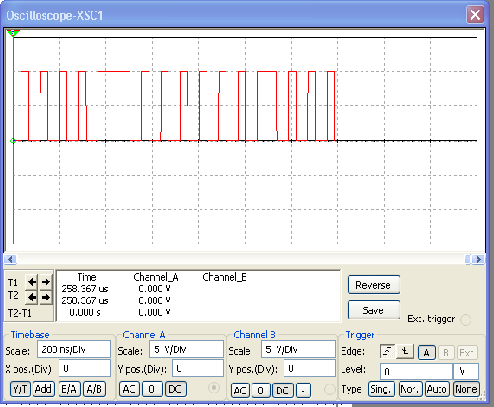Click Channel A radio indicator

click(214, 388)
